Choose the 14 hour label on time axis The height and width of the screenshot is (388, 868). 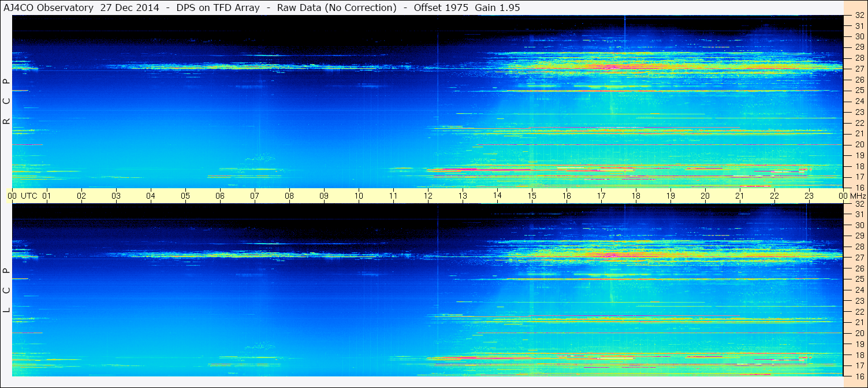point(497,195)
